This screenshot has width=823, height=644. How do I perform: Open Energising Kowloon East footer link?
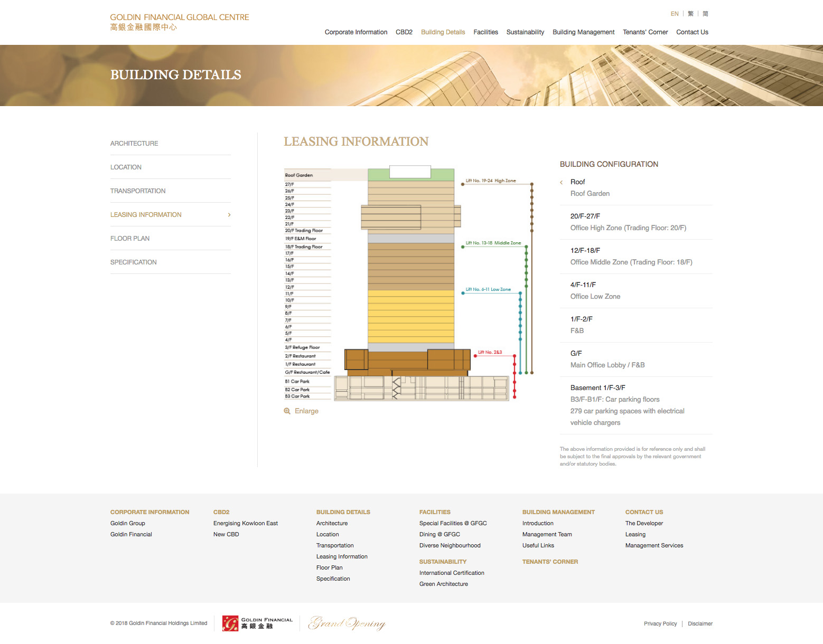click(246, 524)
